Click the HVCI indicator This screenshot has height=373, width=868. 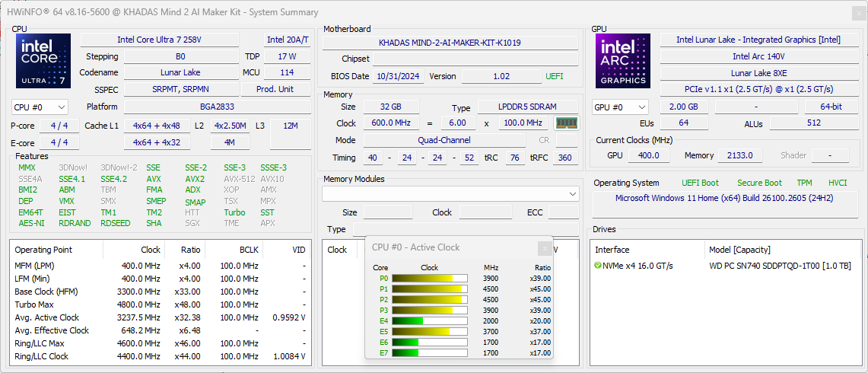pyautogui.click(x=838, y=183)
